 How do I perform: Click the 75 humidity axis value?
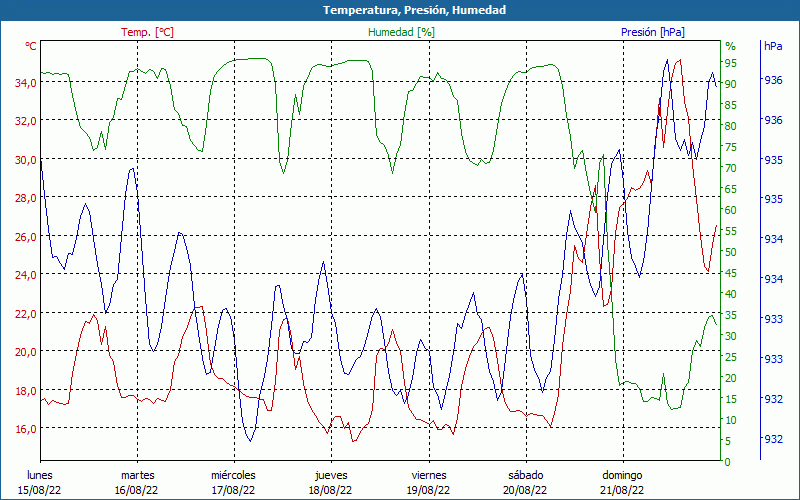[x=731, y=147]
